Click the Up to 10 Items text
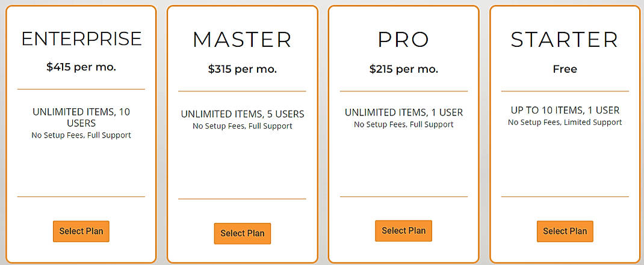This screenshot has height=265, width=644. (565, 111)
